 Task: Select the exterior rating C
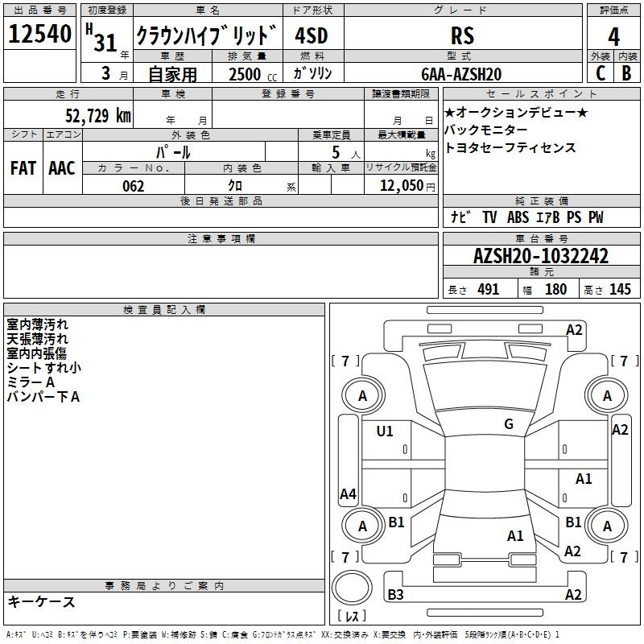[601, 73]
